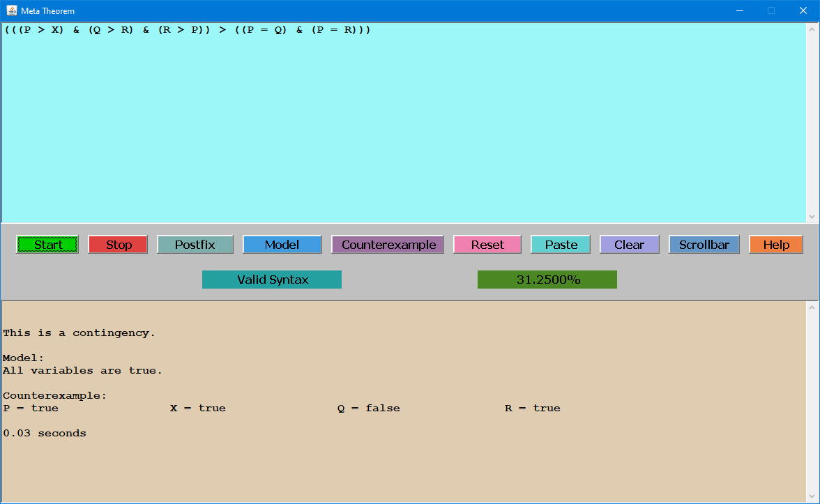
Task: Click the formula pane scroll-down arrow
Action: (812, 217)
